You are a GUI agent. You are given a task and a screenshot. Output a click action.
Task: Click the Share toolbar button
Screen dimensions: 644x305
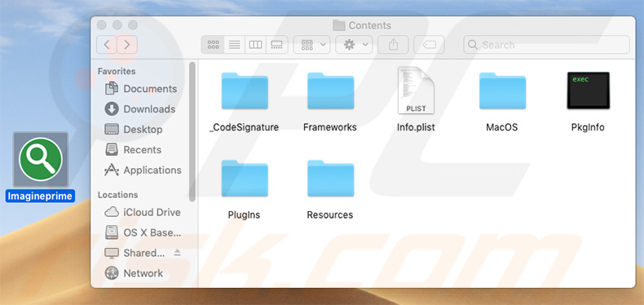393,45
